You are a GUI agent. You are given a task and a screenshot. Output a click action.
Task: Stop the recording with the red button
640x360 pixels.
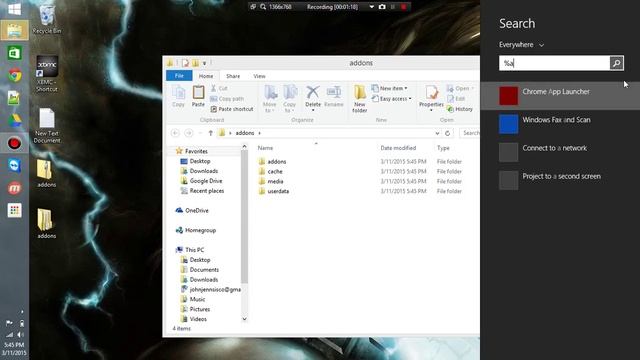tap(404, 7)
